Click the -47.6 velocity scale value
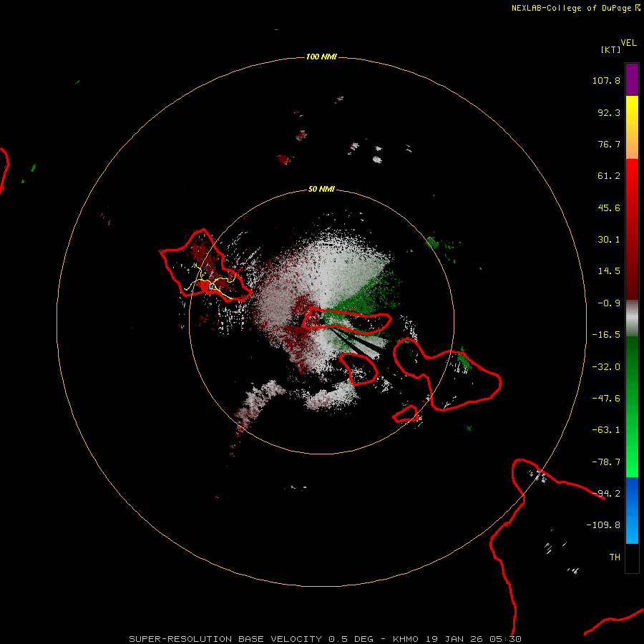Screen dimensions: 644x644 606,399
